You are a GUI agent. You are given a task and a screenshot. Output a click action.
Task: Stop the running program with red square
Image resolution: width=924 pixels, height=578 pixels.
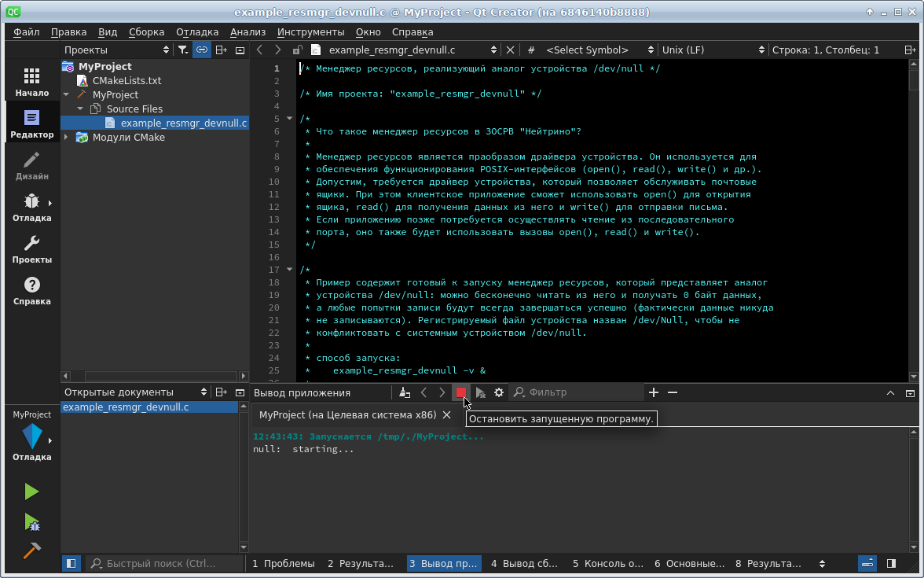click(x=461, y=392)
